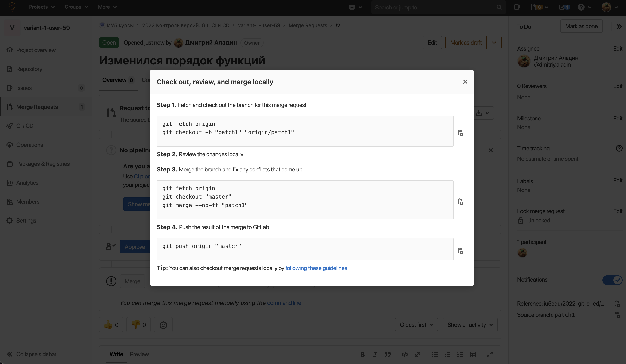Image resolution: width=626 pixels, height=364 pixels.
Task: Copy the Step 3 merge commands
Action: 460,202
